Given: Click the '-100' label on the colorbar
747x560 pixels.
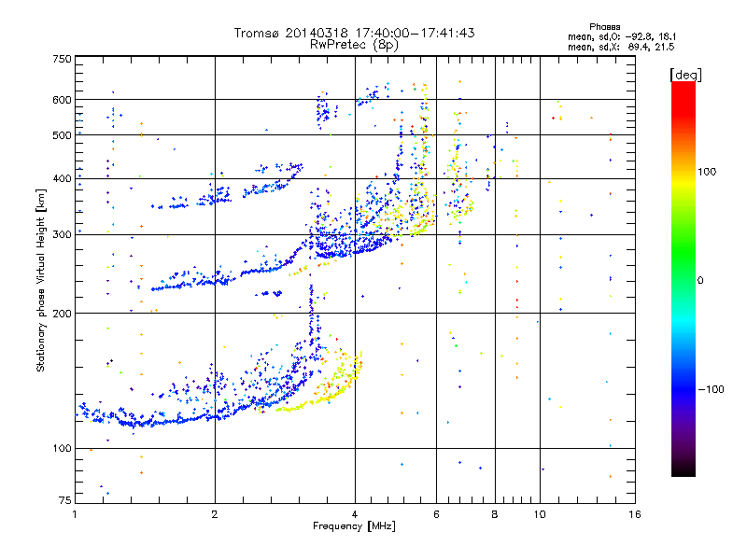Looking at the screenshot, I should point(711,389).
